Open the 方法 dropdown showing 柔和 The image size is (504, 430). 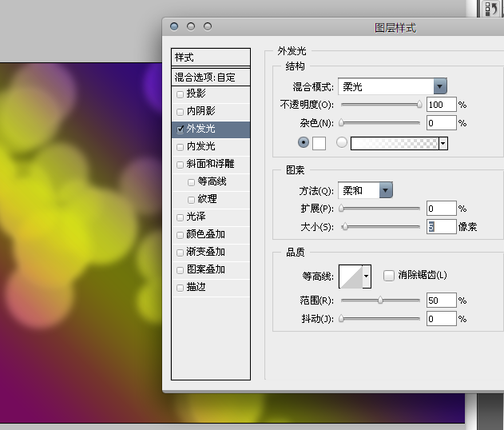point(365,190)
